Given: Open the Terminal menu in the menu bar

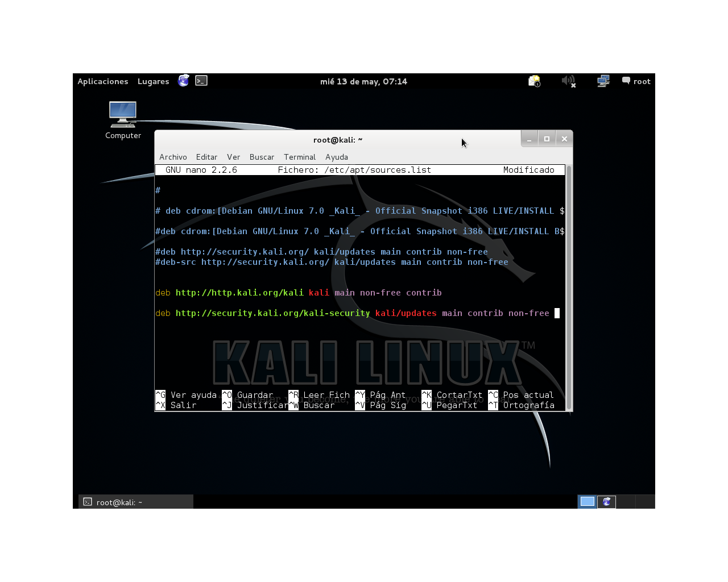Looking at the screenshot, I should (x=300, y=157).
